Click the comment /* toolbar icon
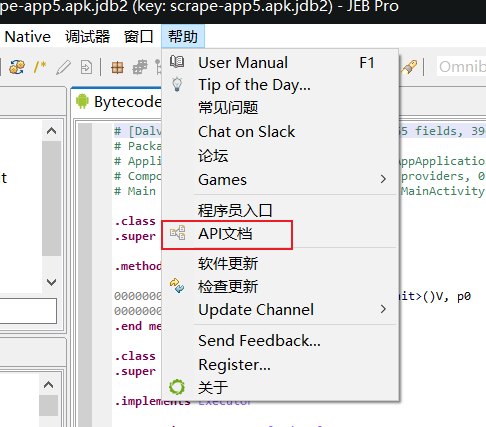This screenshot has width=486, height=427. pos(40,67)
